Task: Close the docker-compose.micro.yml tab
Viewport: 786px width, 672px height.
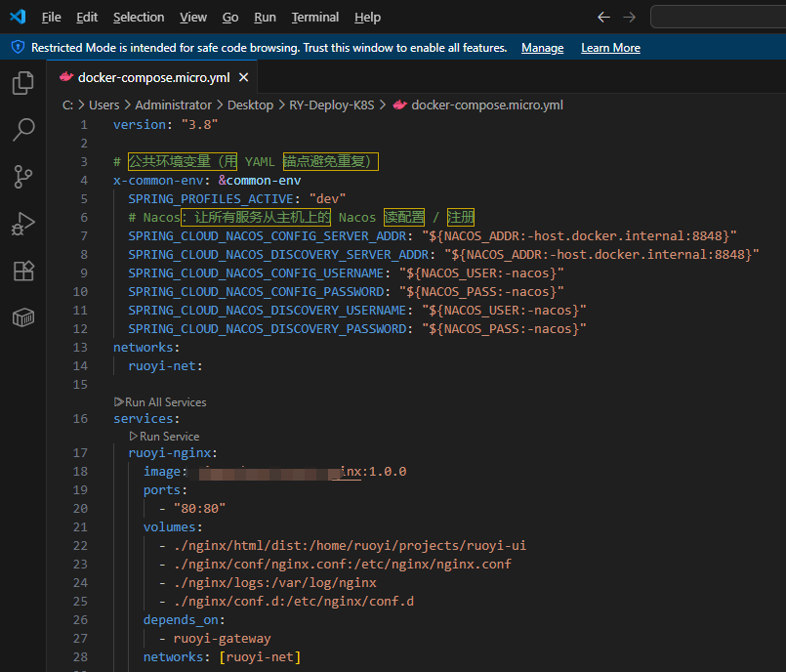Action: pos(244,77)
